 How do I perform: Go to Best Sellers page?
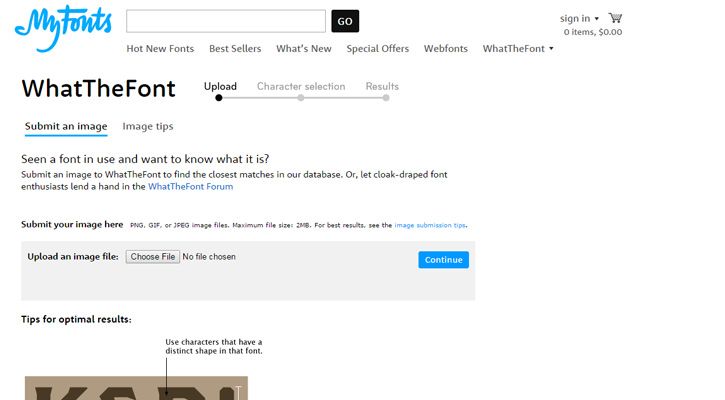(235, 49)
